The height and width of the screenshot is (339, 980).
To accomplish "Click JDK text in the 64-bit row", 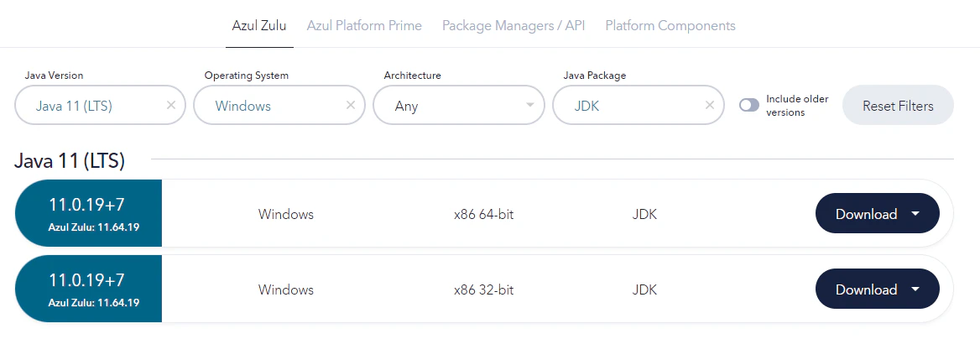I will click(644, 215).
